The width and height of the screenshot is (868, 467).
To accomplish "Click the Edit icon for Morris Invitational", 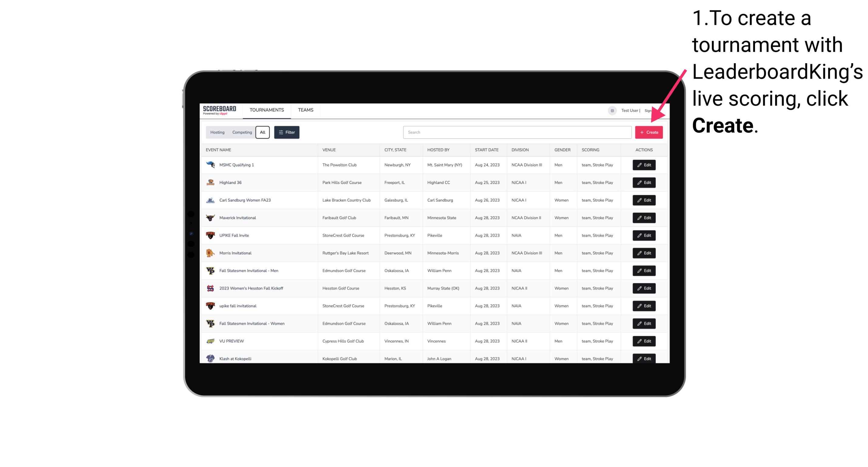I will tap(644, 253).
